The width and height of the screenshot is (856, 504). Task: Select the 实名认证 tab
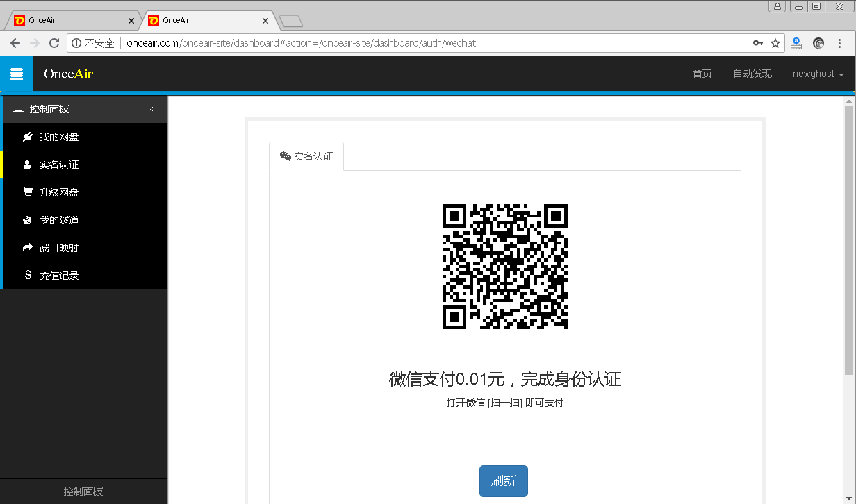(x=306, y=156)
